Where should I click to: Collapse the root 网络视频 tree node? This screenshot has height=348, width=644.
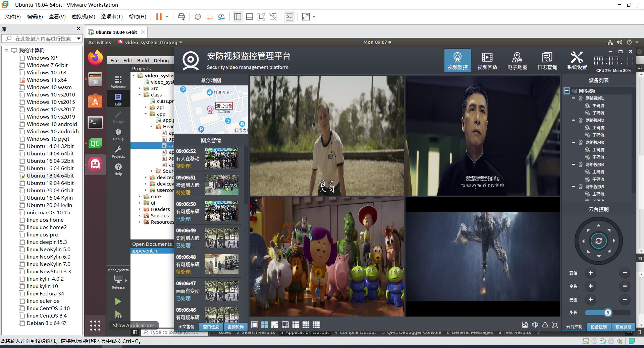[x=567, y=91]
